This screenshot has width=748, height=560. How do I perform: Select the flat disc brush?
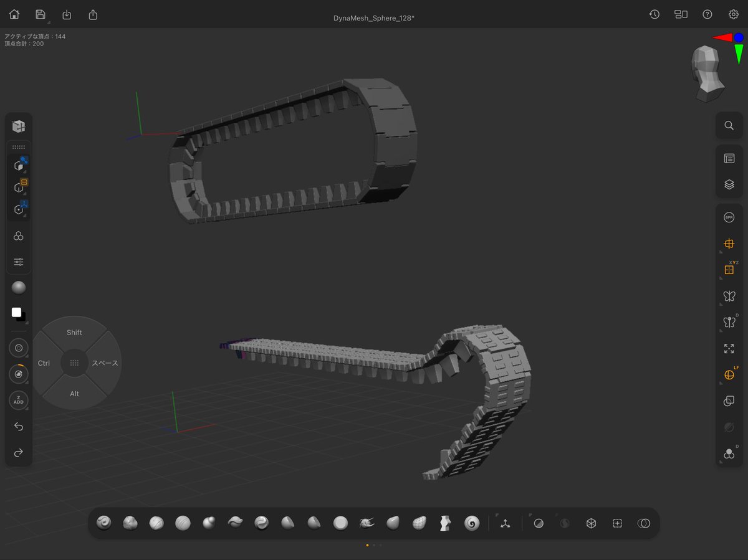(x=340, y=523)
